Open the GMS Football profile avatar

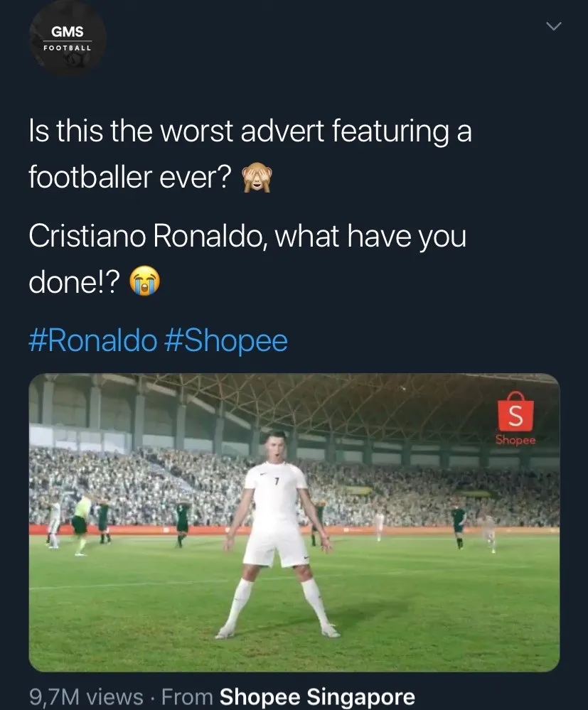(x=68, y=39)
